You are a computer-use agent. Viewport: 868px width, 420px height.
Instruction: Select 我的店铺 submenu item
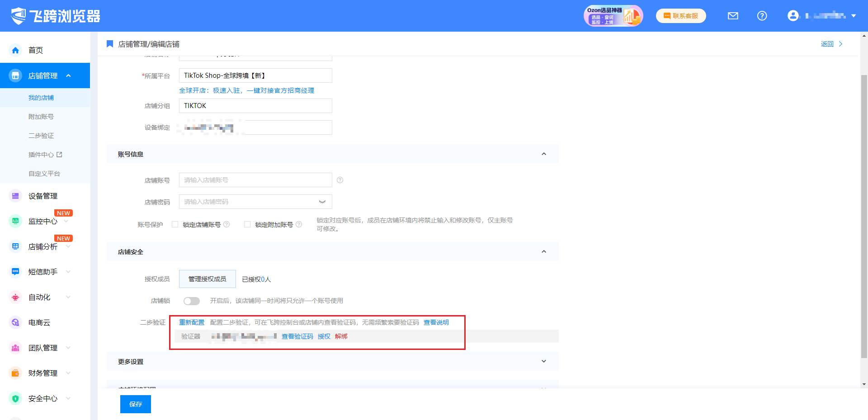(41, 98)
